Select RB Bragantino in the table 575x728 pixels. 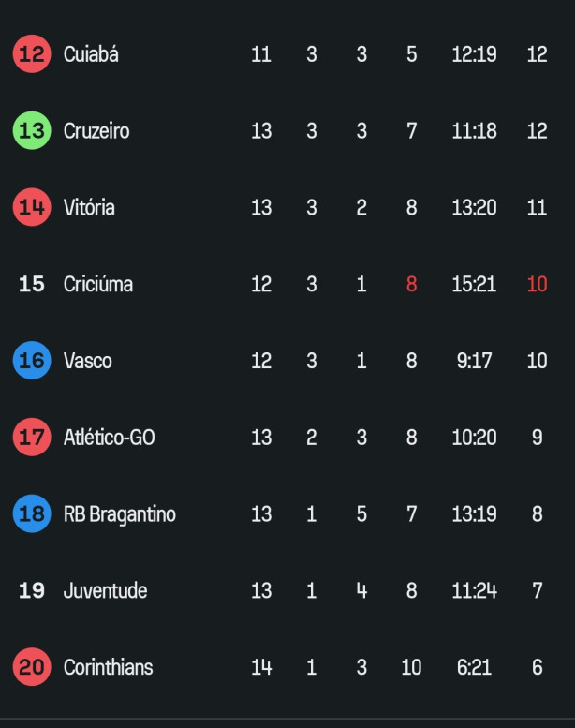tap(120, 514)
